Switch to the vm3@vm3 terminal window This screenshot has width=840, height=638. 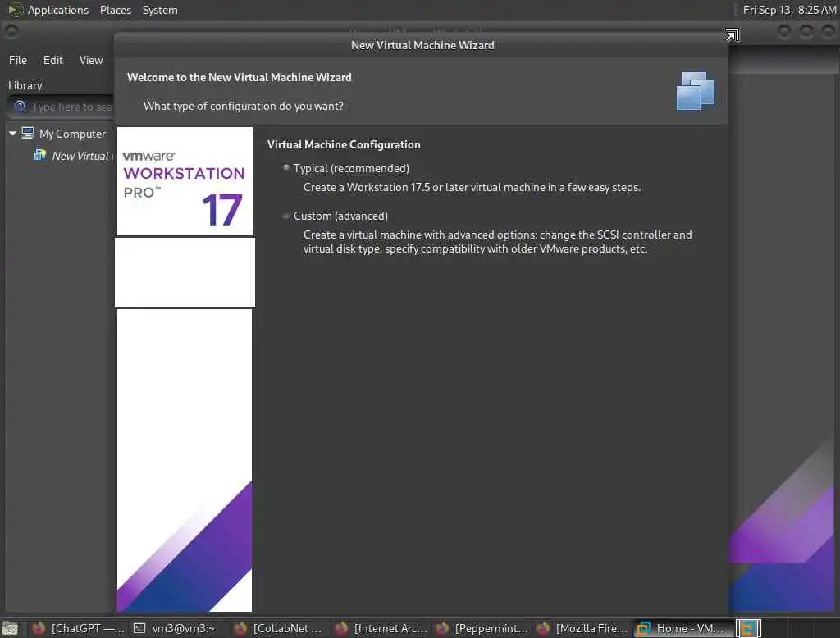pos(174,628)
